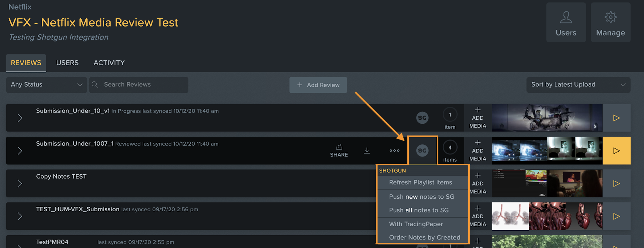Image resolution: width=644 pixels, height=248 pixels.
Task: Choose Push all notes to SG
Action: click(x=423, y=210)
